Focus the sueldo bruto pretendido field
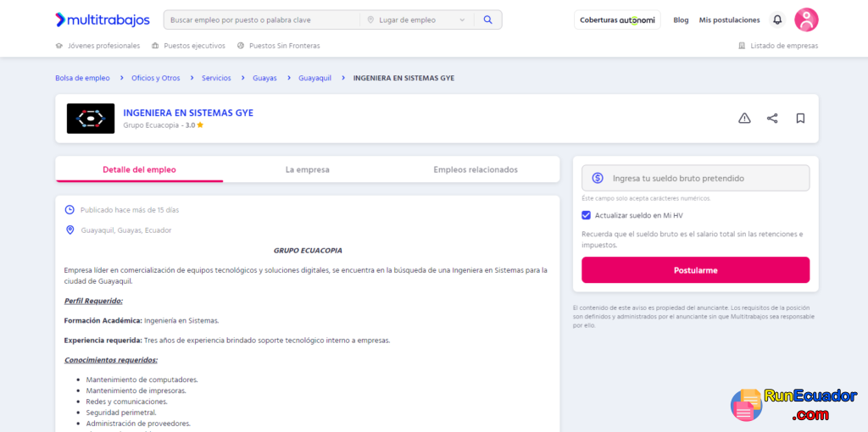Screen dimensions: 868x432 point(695,178)
